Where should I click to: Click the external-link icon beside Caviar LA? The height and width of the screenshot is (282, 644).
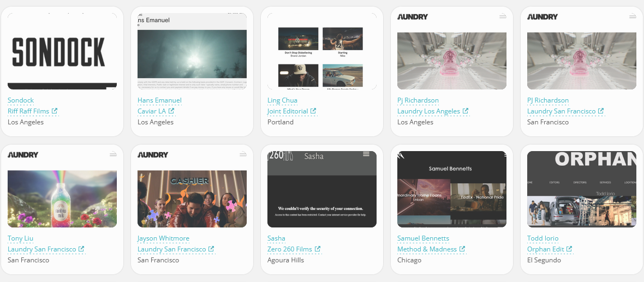pos(171,111)
